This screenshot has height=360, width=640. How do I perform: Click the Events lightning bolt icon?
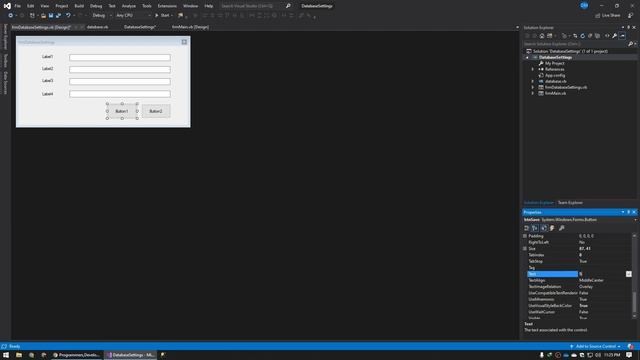552,228
